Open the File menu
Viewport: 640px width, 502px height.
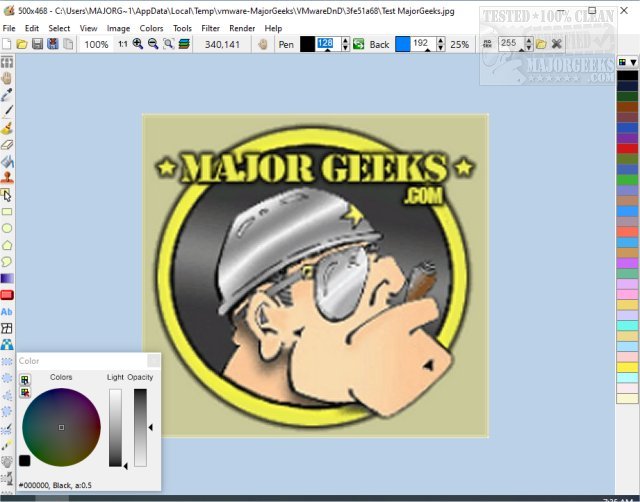[9, 28]
